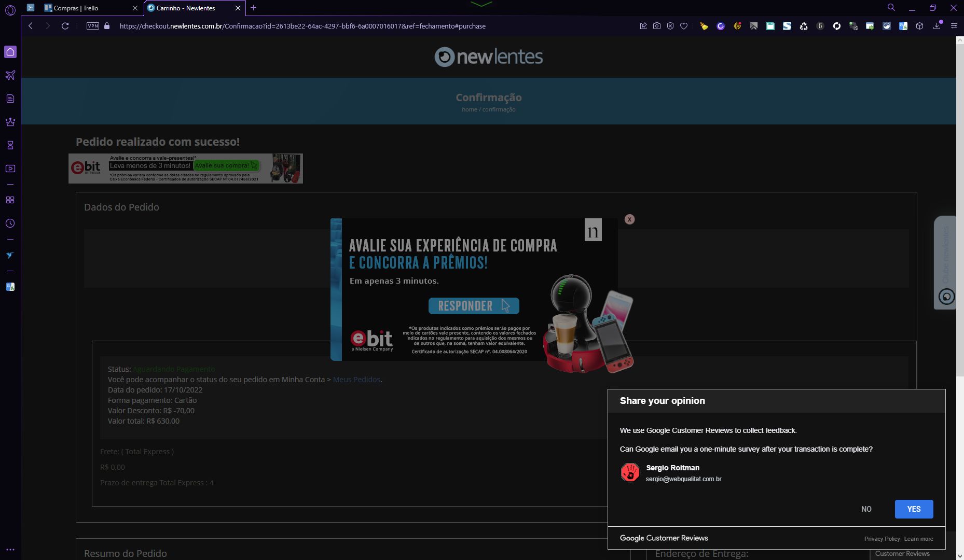Image resolution: width=964 pixels, height=560 pixels.
Task: Click the RESPONDER button
Action: [x=474, y=306]
